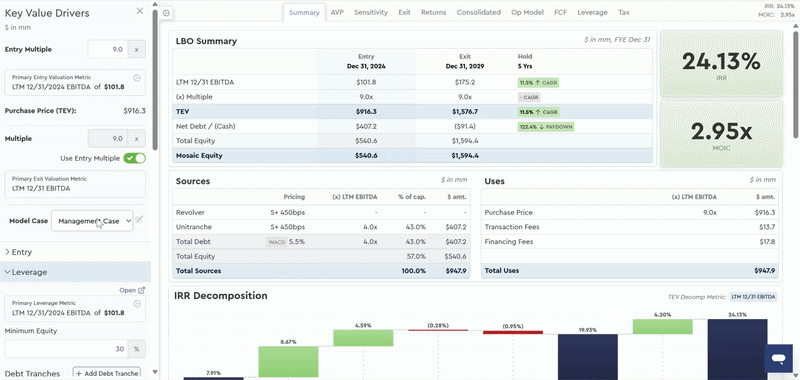Click TEV Decomp Metric LTM 12/31 EBITDA badge

point(753,297)
